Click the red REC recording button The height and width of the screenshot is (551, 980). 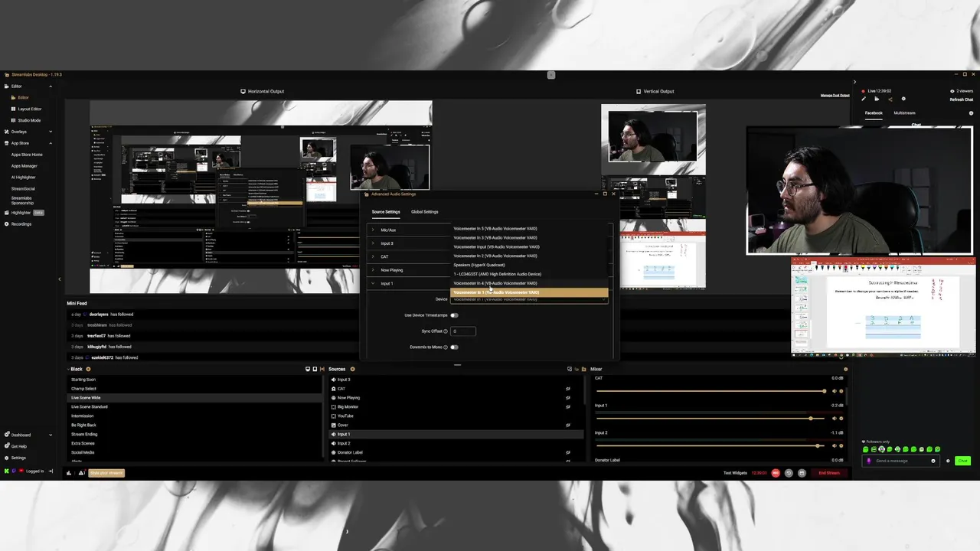tap(776, 473)
